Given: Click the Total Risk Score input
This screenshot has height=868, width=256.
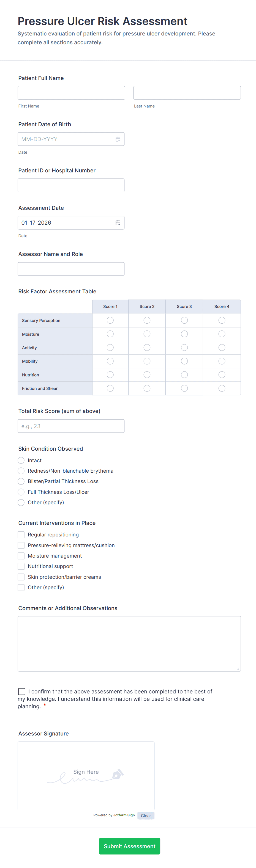Looking at the screenshot, I should click(x=71, y=426).
